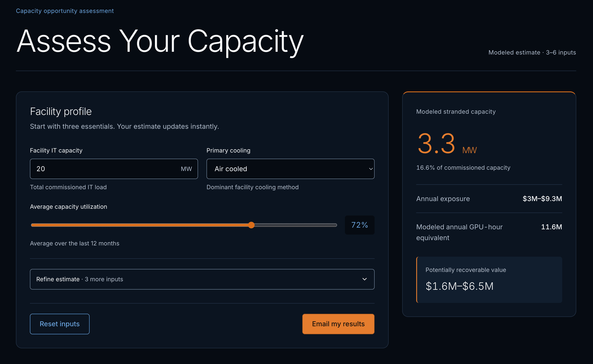The width and height of the screenshot is (593, 364).
Task: Click the 11.6M GPU-hour equivalent value
Action: pyautogui.click(x=552, y=227)
